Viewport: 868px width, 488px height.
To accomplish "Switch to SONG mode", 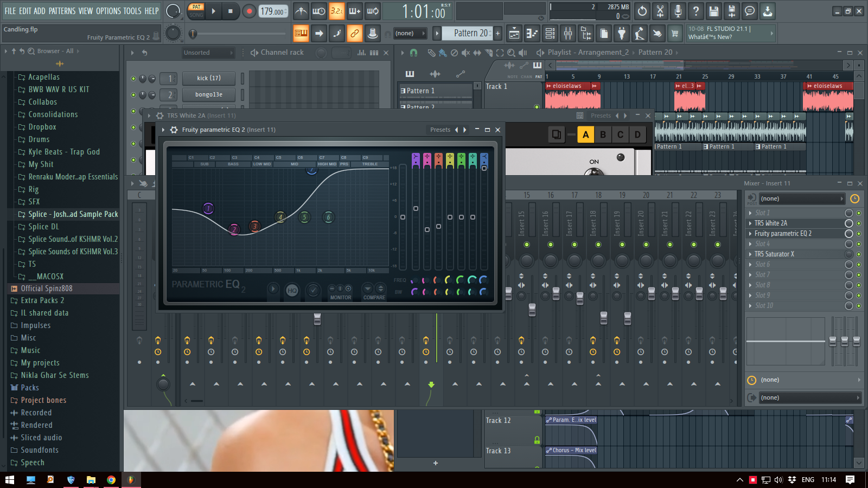I will (196, 15).
